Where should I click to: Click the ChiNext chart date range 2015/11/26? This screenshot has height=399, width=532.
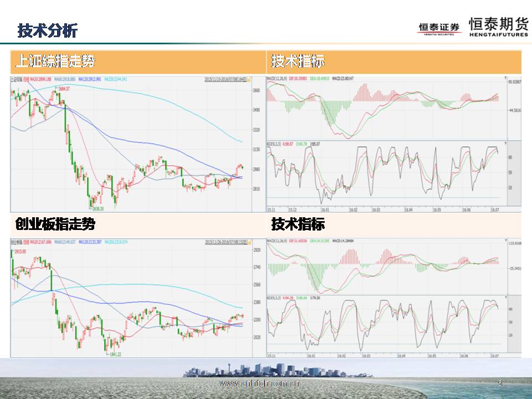pyautogui.click(x=226, y=242)
